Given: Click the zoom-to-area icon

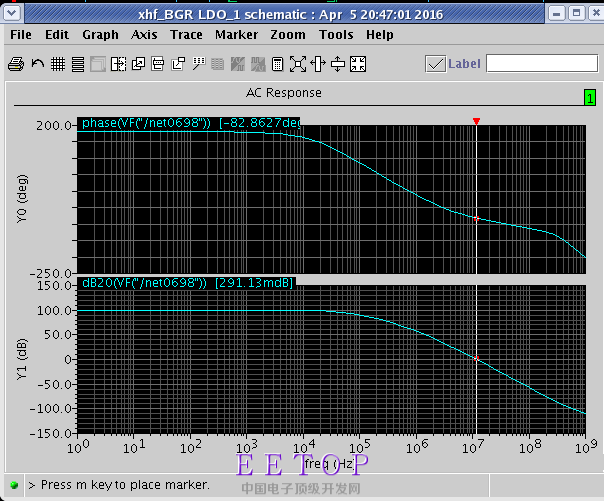Looking at the screenshot, I should (x=298, y=64).
